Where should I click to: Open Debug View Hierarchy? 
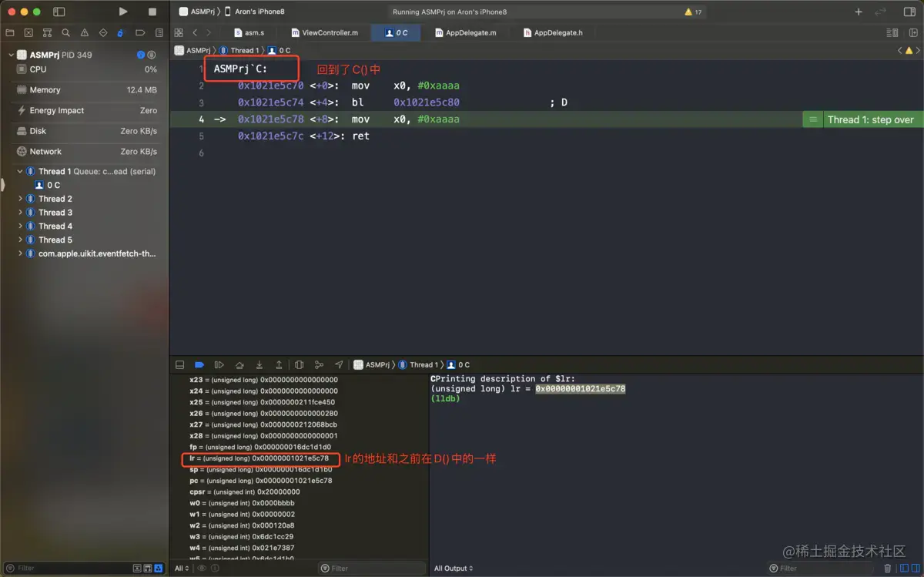click(x=299, y=364)
